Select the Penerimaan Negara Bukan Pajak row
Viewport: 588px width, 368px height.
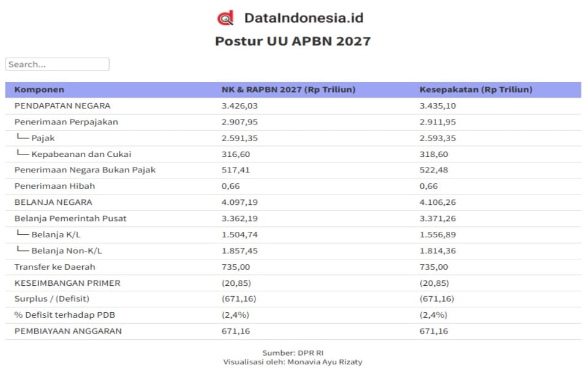click(293, 170)
